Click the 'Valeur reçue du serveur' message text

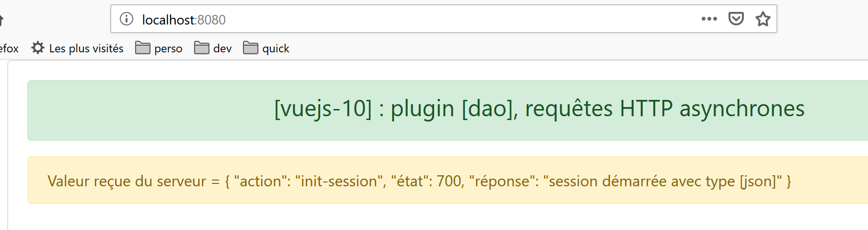[127, 181]
